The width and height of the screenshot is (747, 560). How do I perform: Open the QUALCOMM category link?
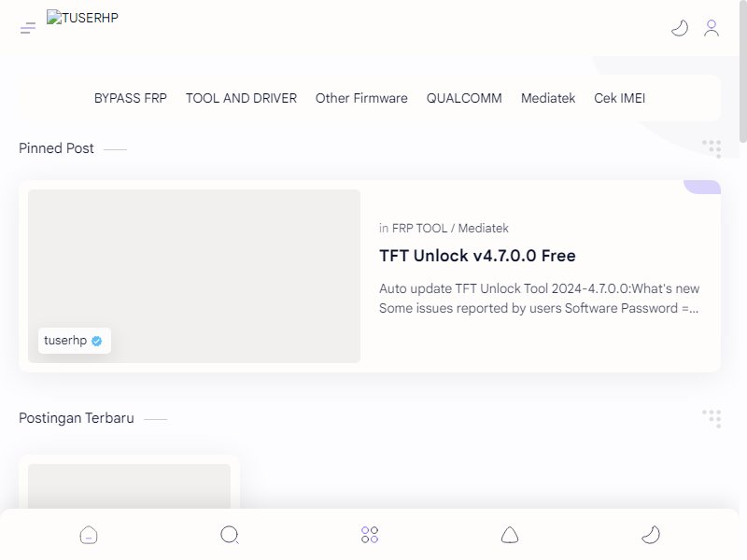click(464, 98)
